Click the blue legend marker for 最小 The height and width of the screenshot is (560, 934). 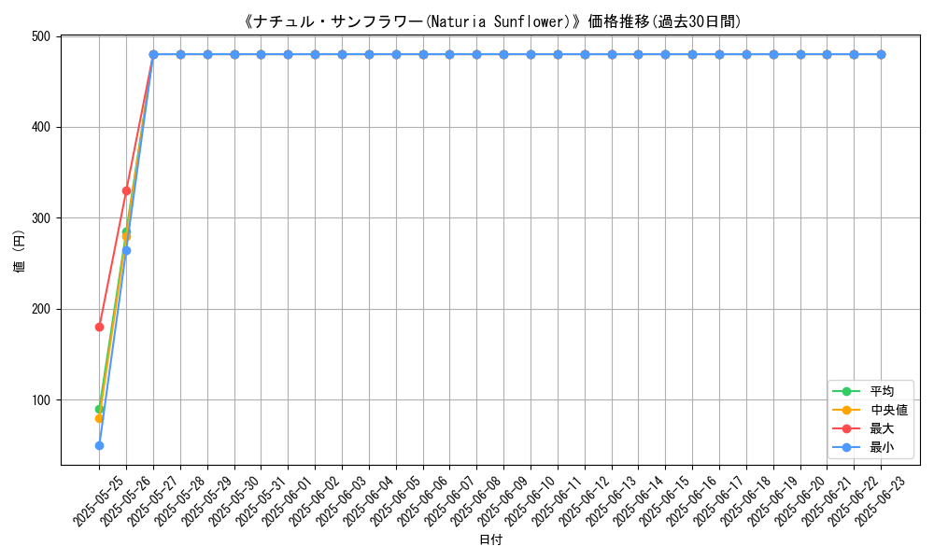tap(846, 447)
